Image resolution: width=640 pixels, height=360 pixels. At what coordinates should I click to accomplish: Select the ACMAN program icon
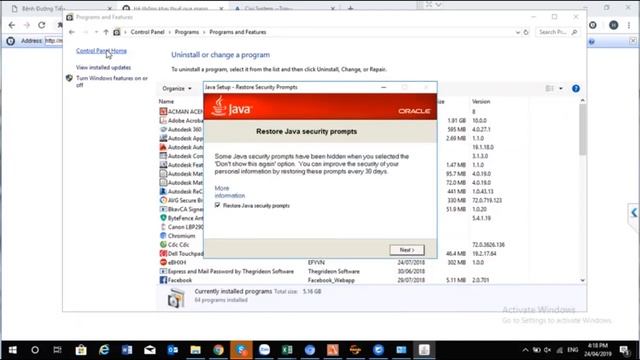(x=163, y=111)
